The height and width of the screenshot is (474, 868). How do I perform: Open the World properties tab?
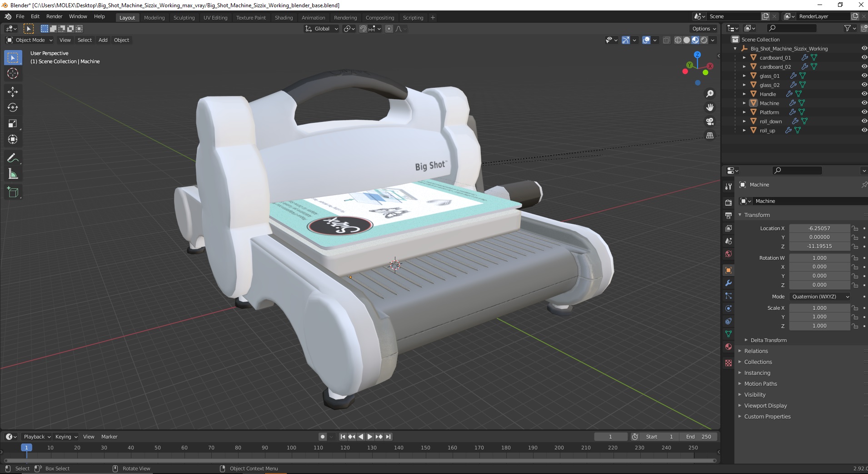coord(728,254)
